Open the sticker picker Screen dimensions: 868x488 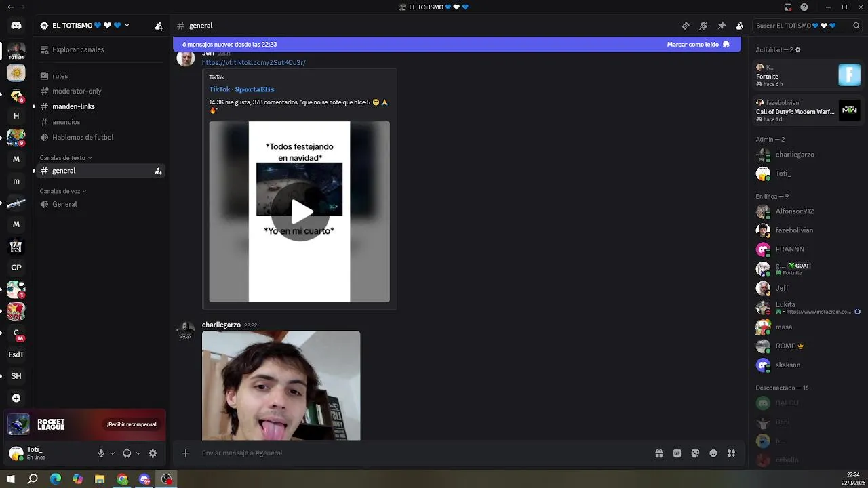(x=695, y=453)
